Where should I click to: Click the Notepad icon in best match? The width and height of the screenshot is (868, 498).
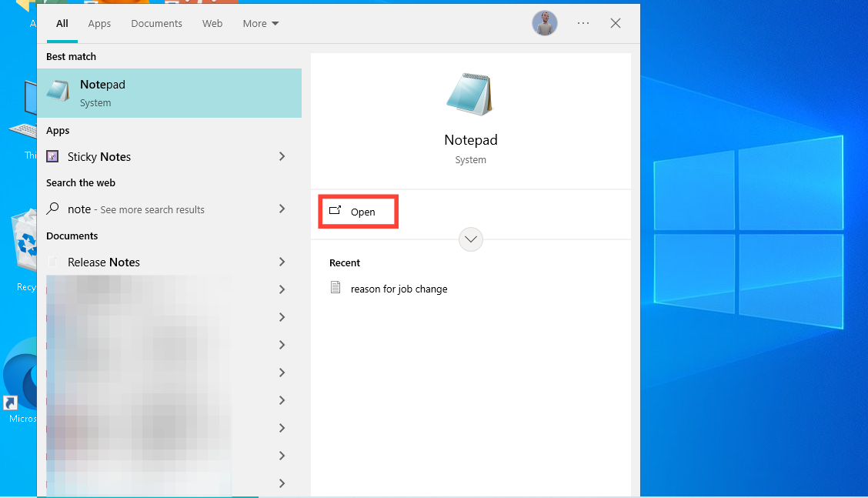point(58,92)
